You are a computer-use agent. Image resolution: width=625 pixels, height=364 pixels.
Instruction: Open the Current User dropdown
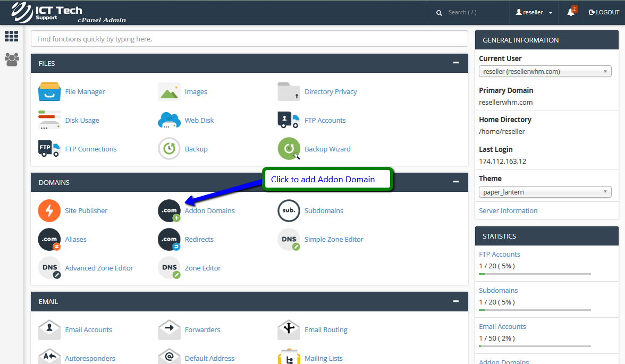tap(545, 72)
